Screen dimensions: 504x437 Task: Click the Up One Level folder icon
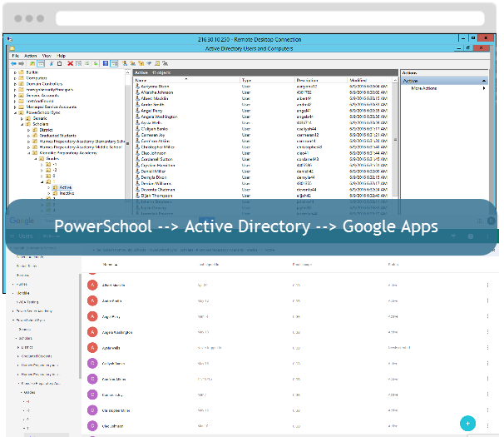pos(32,64)
